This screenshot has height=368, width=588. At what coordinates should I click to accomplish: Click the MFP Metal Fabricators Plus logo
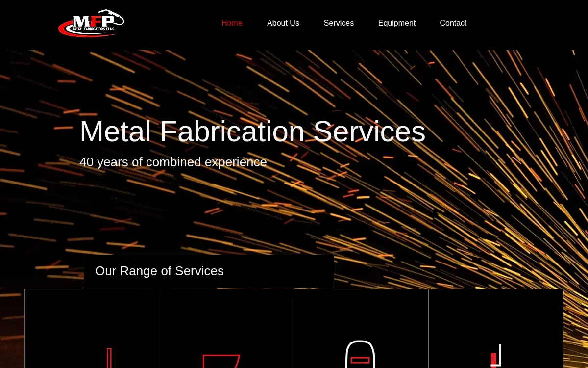[x=91, y=23]
